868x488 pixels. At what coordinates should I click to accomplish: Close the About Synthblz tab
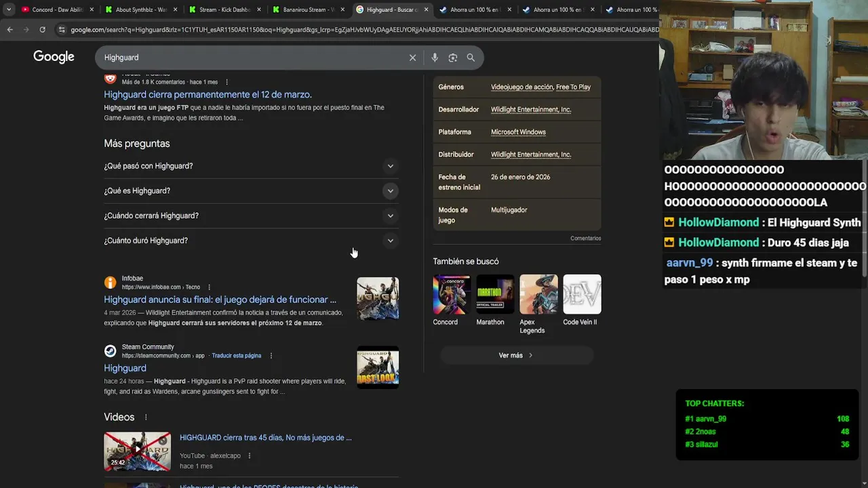pyautogui.click(x=175, y=9)
